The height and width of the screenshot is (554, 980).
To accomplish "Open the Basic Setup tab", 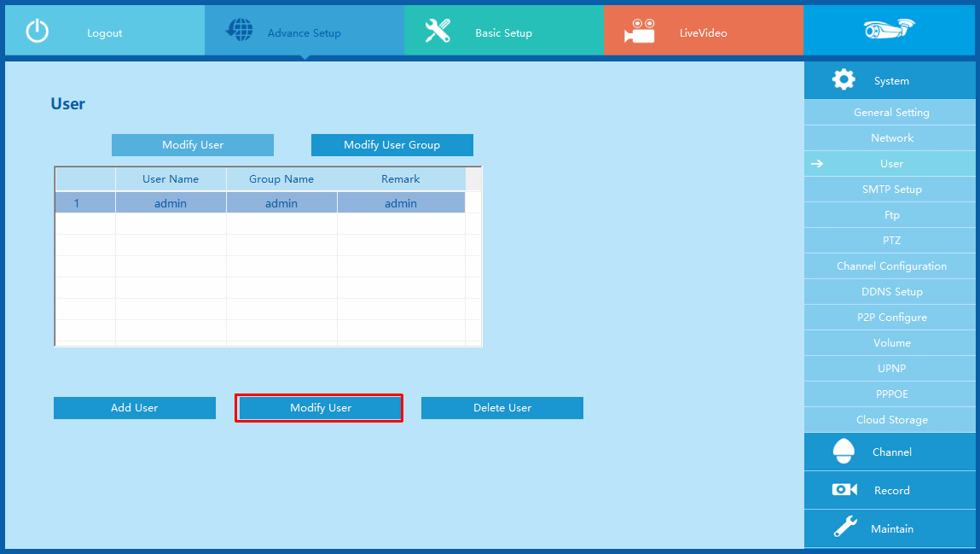I will tap(504, 30).
